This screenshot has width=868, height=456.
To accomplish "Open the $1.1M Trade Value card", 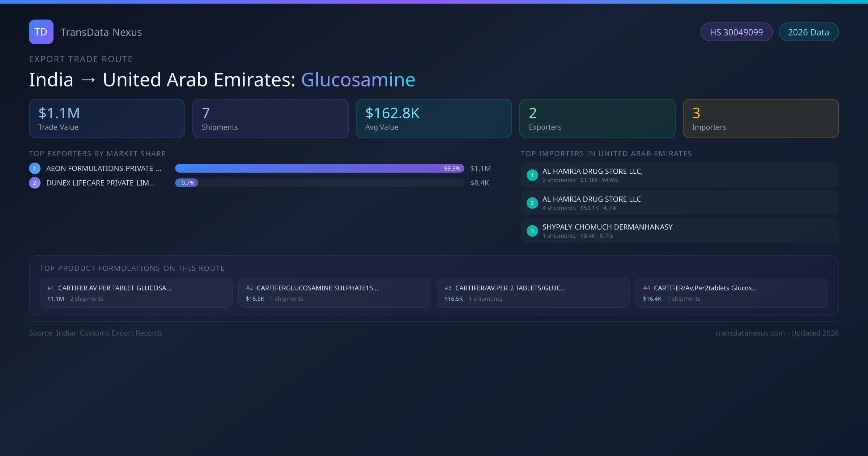I will (107, 118).
